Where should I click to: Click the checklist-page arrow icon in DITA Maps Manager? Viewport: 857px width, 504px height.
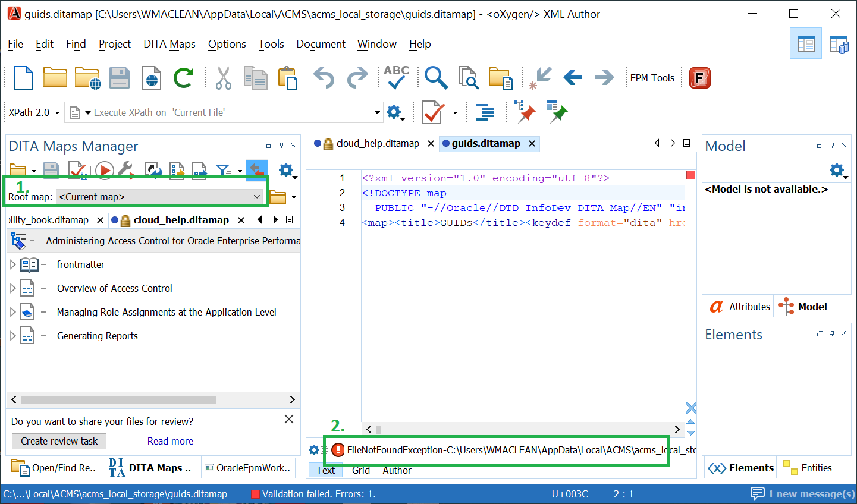[177, 171]
